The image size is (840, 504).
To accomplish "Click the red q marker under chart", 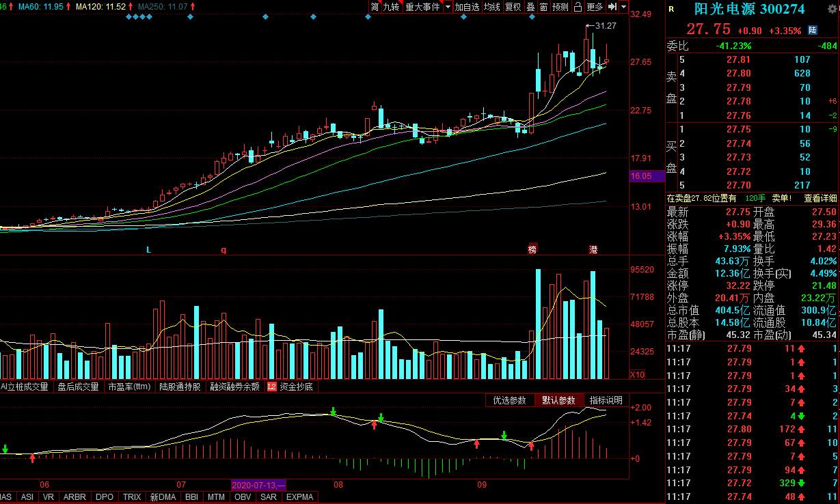I will tap(223, 250).
